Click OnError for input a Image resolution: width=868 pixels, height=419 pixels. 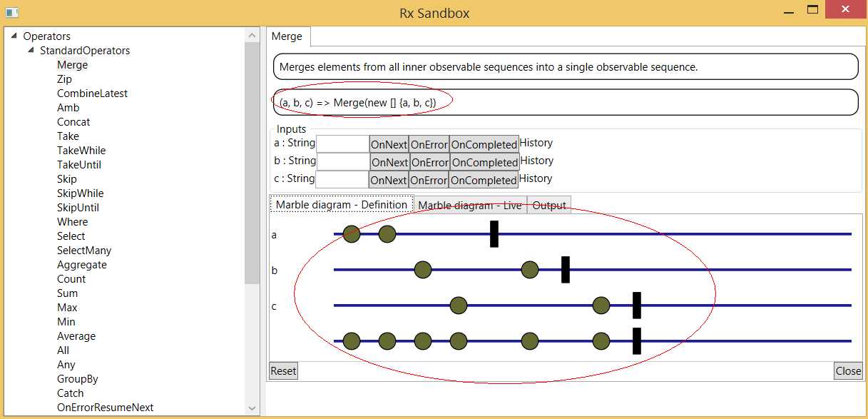429,144
